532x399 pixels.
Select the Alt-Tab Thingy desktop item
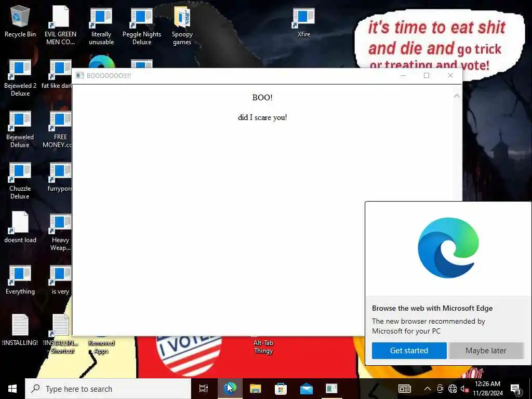(x=263, y=347)
